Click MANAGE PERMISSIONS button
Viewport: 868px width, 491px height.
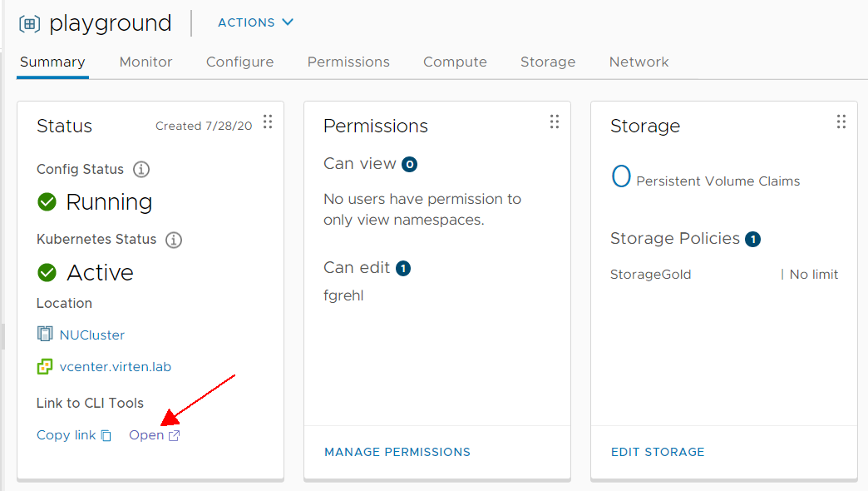[397, 452]
